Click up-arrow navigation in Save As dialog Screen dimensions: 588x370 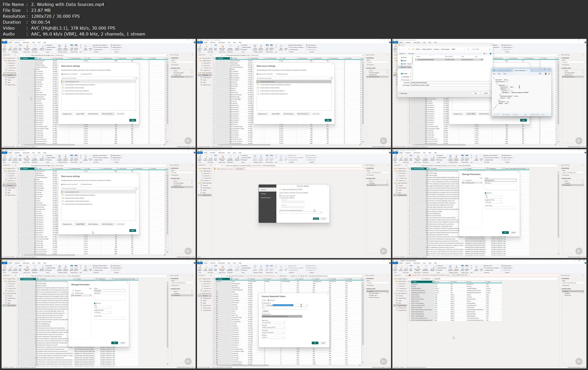point(409,49)
